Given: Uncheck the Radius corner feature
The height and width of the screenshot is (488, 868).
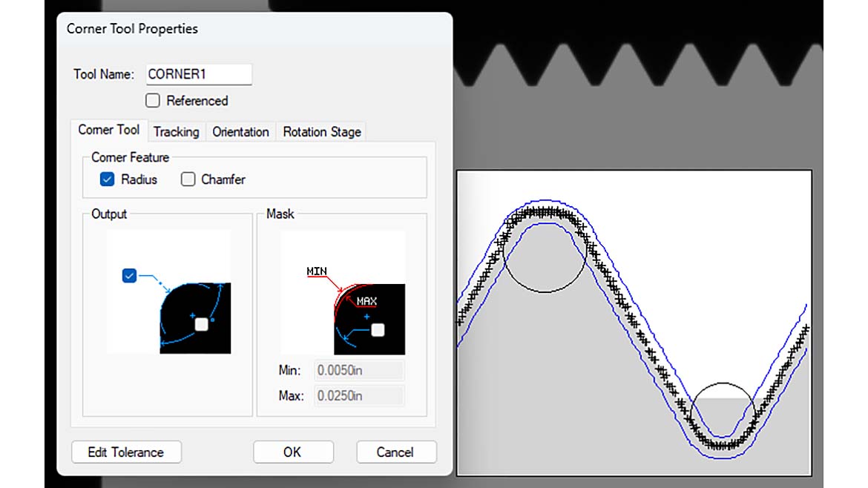Looking at the screenshot, I should click(108, 179).
